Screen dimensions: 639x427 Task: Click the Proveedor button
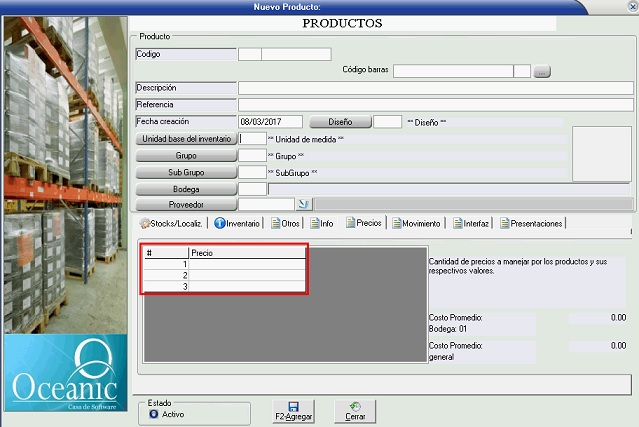pyautogui.click(x=186, y=204)
